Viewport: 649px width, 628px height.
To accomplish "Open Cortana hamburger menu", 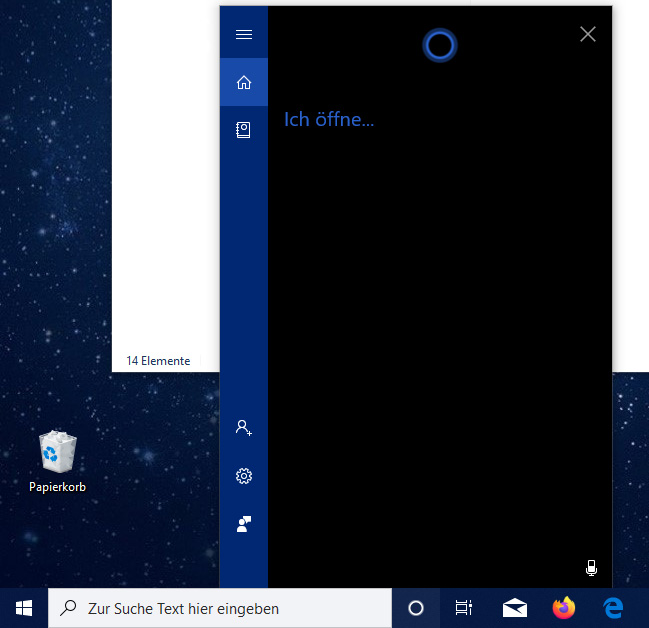I will pyautogui.click(x=244, y=34).
